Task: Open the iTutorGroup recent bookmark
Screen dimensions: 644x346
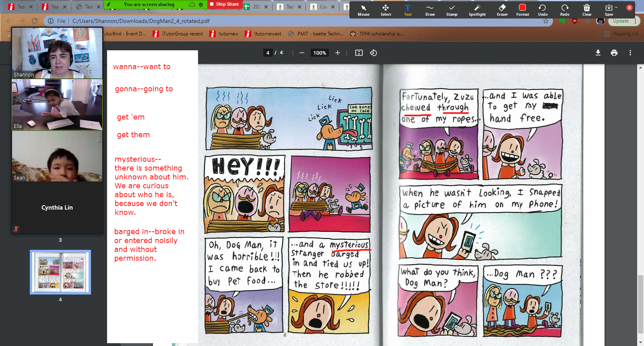Action: point(178,34)
